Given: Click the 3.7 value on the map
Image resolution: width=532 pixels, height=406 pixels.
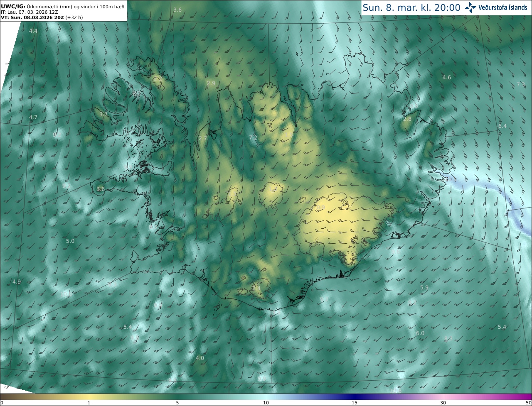Looking at the screenshot, I should coord(103,114).
